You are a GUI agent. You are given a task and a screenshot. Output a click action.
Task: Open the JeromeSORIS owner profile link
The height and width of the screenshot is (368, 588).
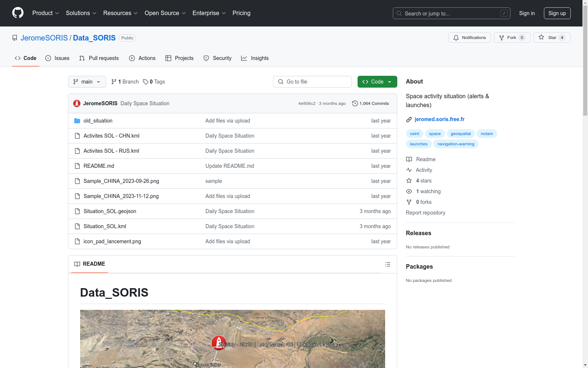coord(44,38)
